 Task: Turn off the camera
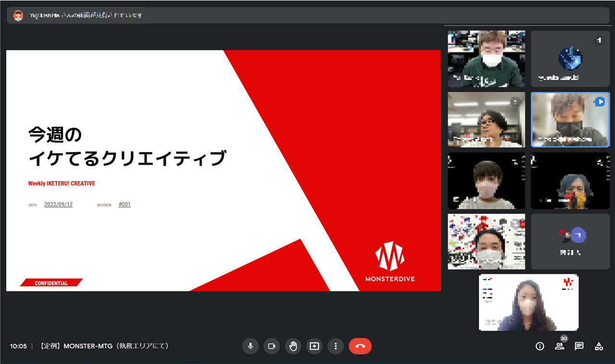click(x=271, y=346)
